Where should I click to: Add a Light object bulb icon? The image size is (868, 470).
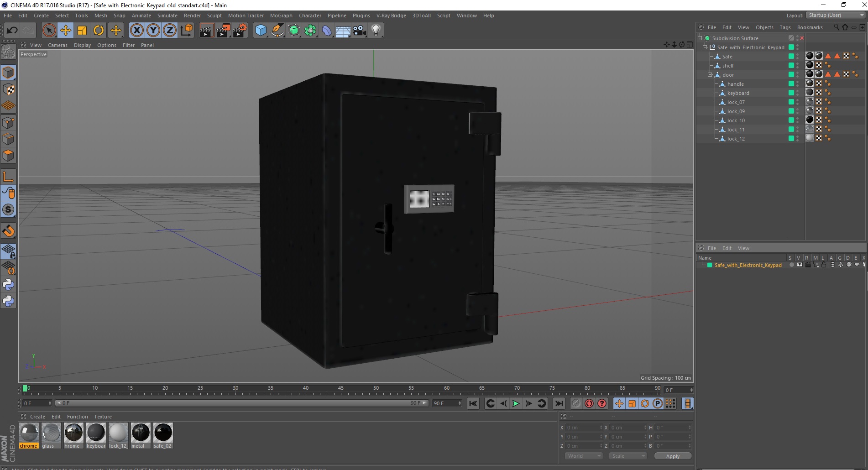(x=376, y=31)
